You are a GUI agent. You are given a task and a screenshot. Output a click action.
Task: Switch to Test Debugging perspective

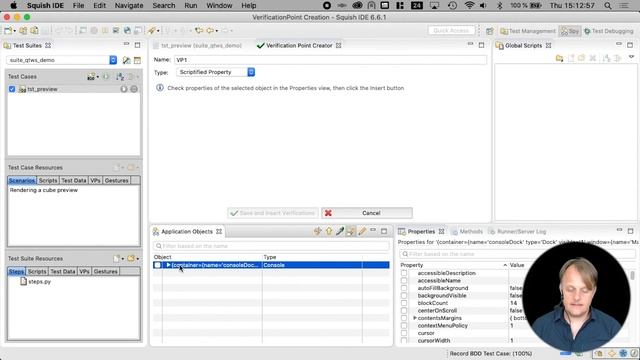click(x=609, y=31)
